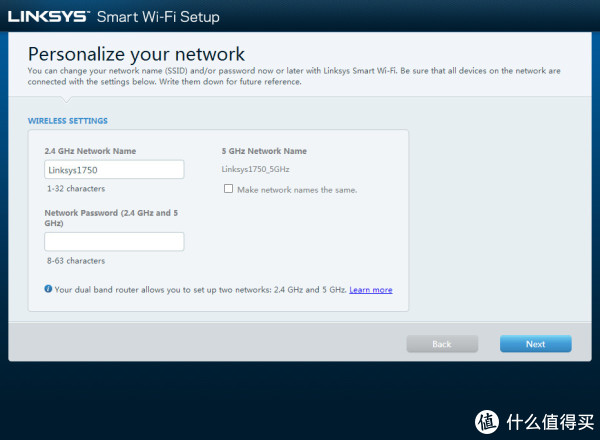Click the Back button

coord(442,344)
